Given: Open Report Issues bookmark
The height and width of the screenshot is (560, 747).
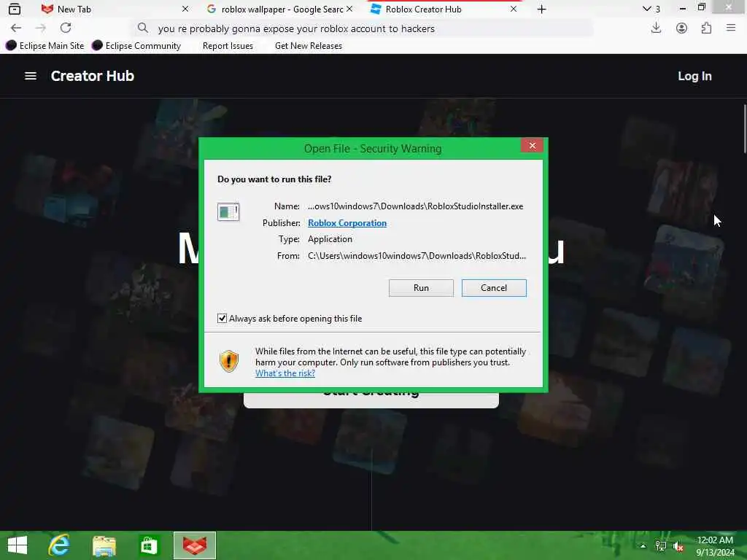Looking at the screenshot, I should tap(228, 46).
